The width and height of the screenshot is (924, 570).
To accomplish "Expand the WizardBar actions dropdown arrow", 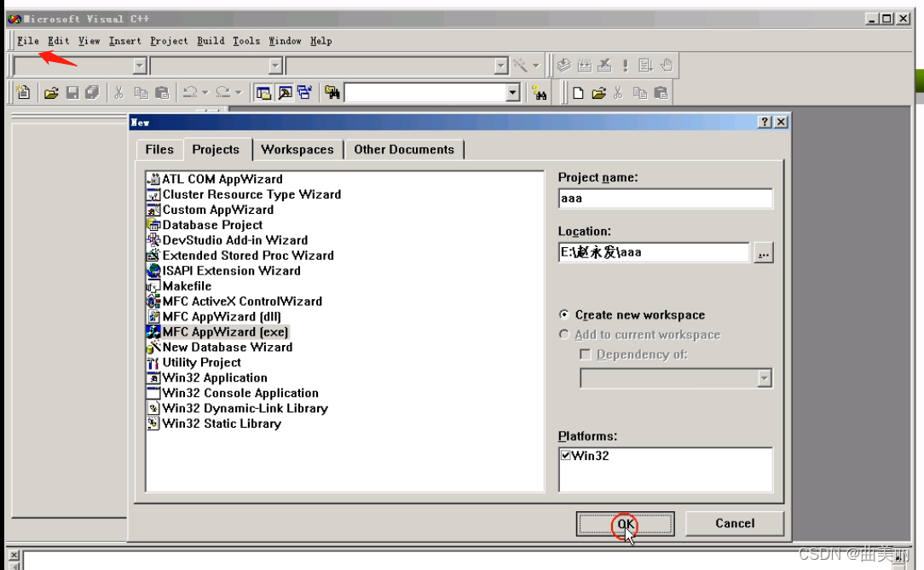I will pos(535,66).
